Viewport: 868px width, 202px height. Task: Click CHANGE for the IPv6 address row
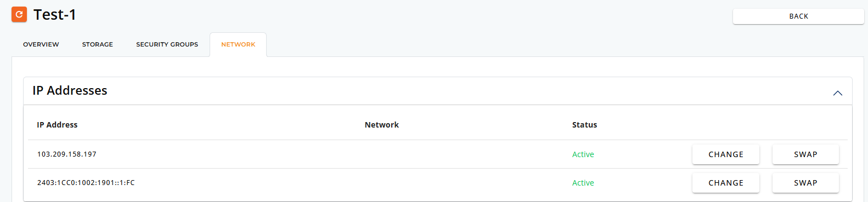point(726,183)
